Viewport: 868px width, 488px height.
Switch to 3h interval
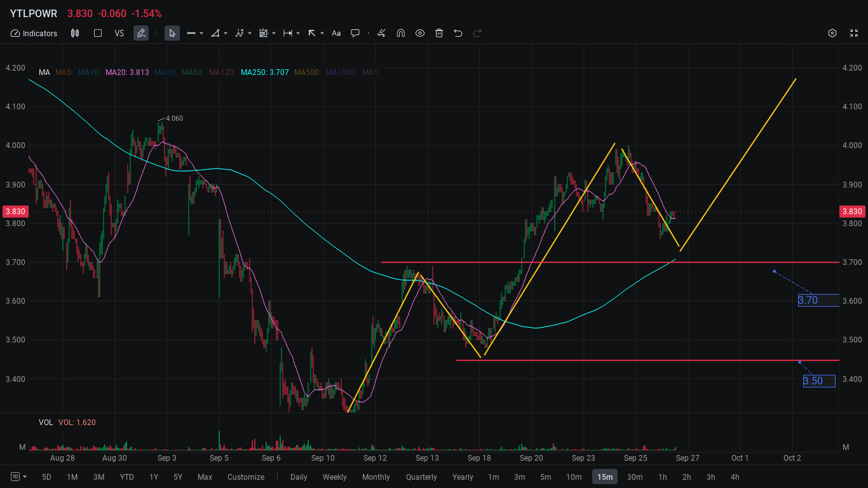coord(711,477)
